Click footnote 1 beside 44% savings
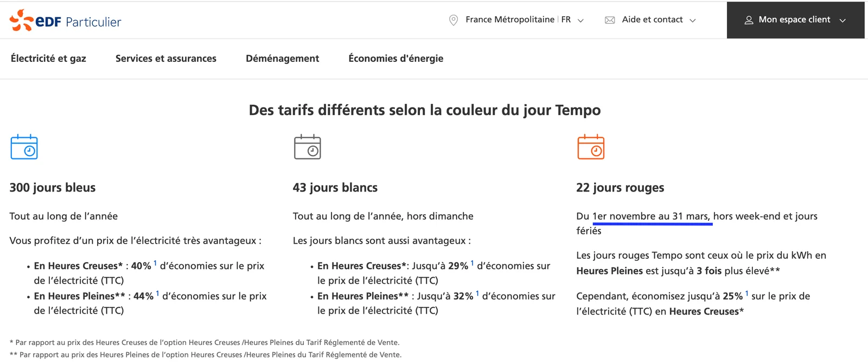The height and width of the screenshot is (364, 868). [157, 293]
